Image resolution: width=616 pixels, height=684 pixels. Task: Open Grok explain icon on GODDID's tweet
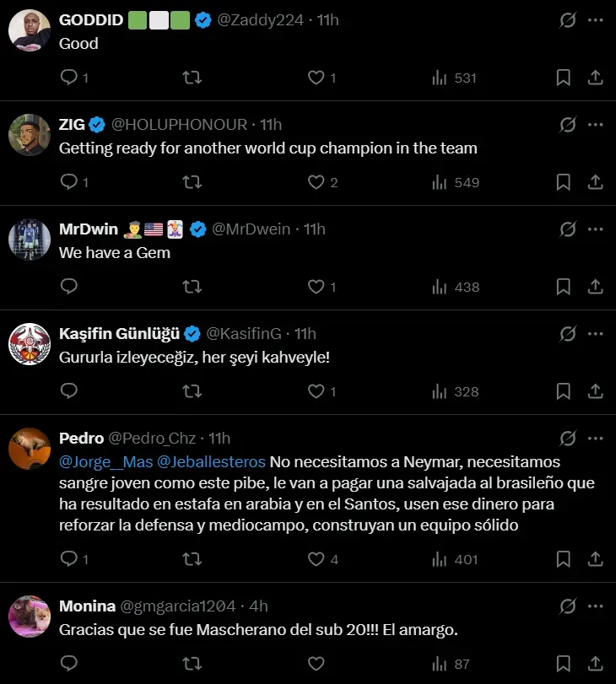[568, 20]
